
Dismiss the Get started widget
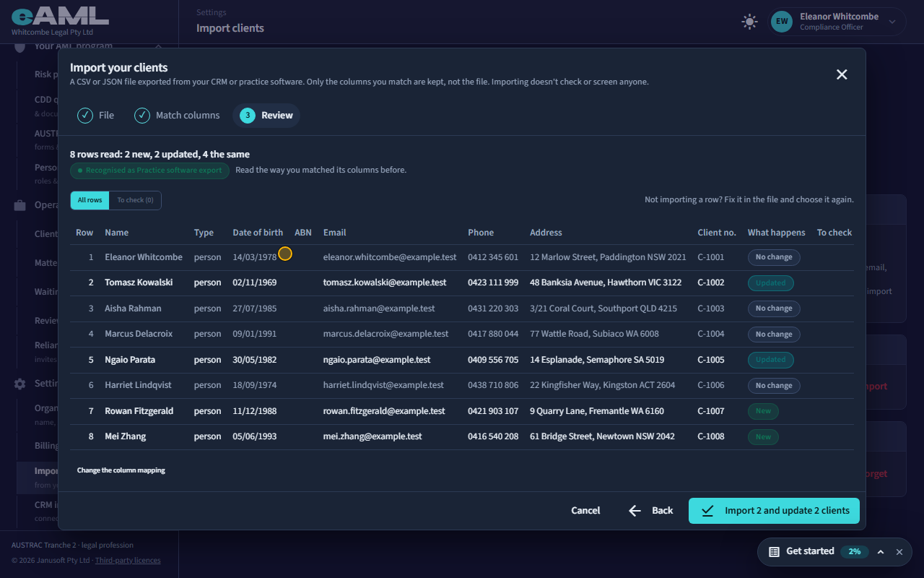coord(899,551)
